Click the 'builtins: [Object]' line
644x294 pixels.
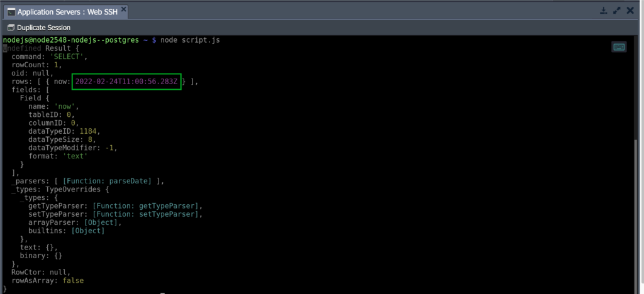coord(67,231)
